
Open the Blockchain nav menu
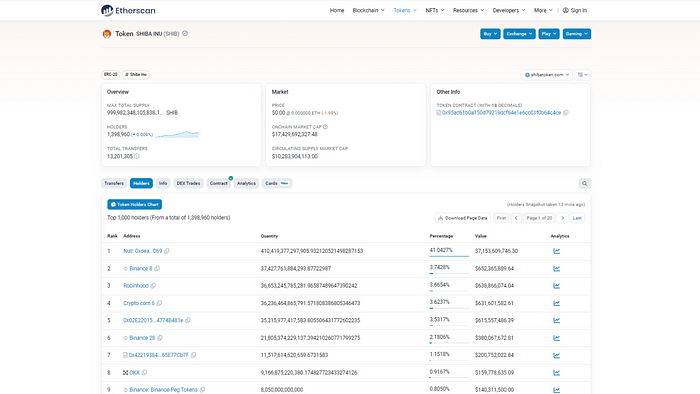point(368,10)
